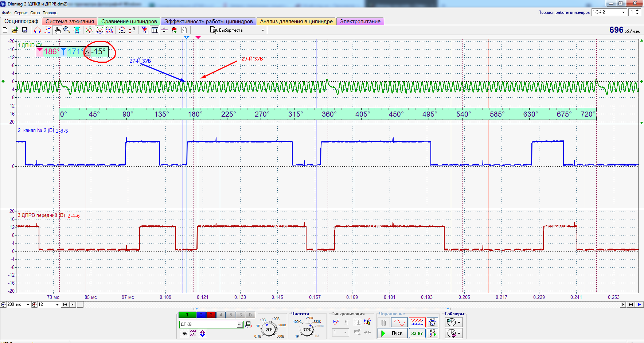Select the magnifier zoom tool
The width and height of the screenshot is (644, 343).
tap(67, 30)
